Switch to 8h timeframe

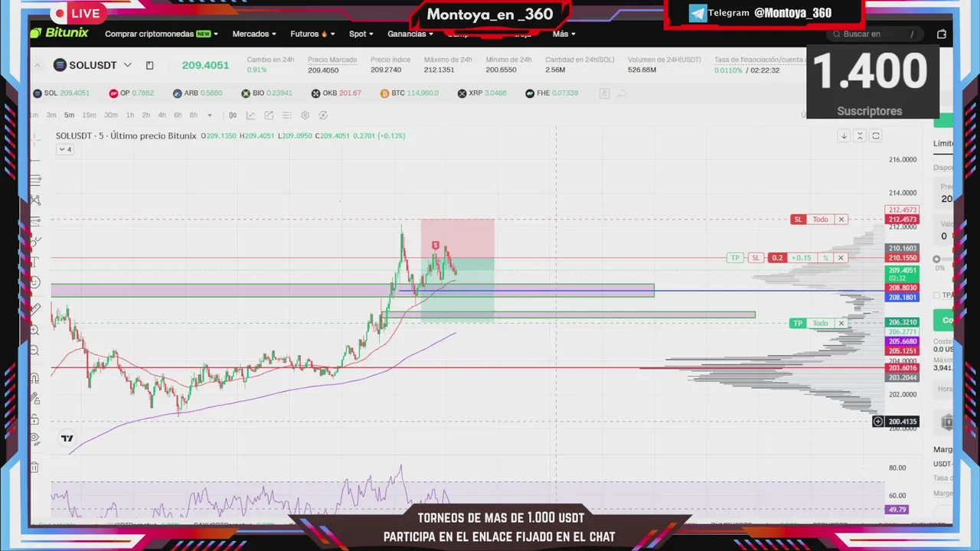[194, 116]
